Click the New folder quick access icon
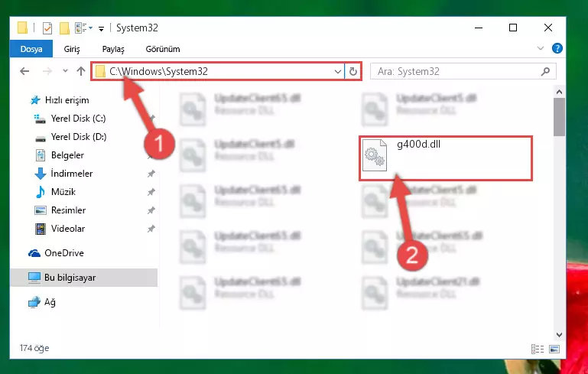588x374 pixels. coord(64,28)
